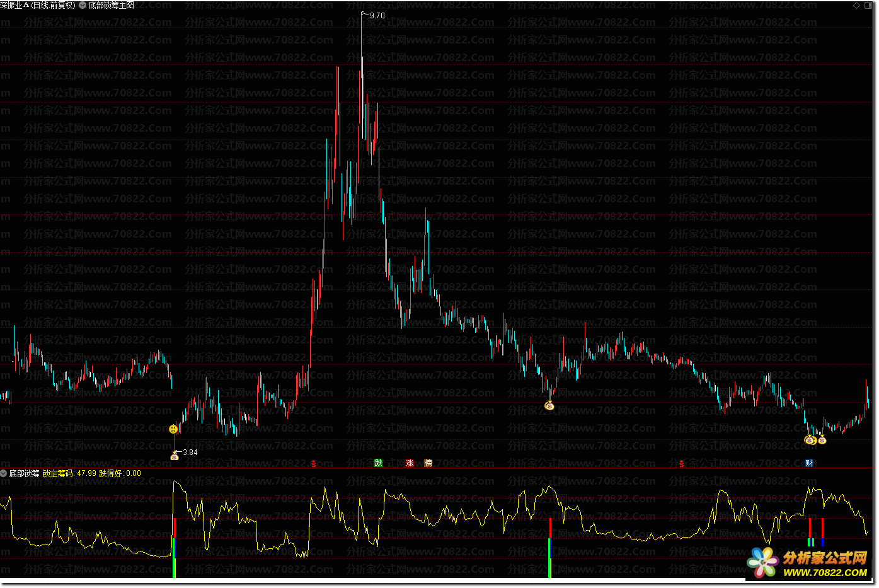Click the red 涨 marker tag
The height and width of the screenshot is (588, 879).
[410, 463]
